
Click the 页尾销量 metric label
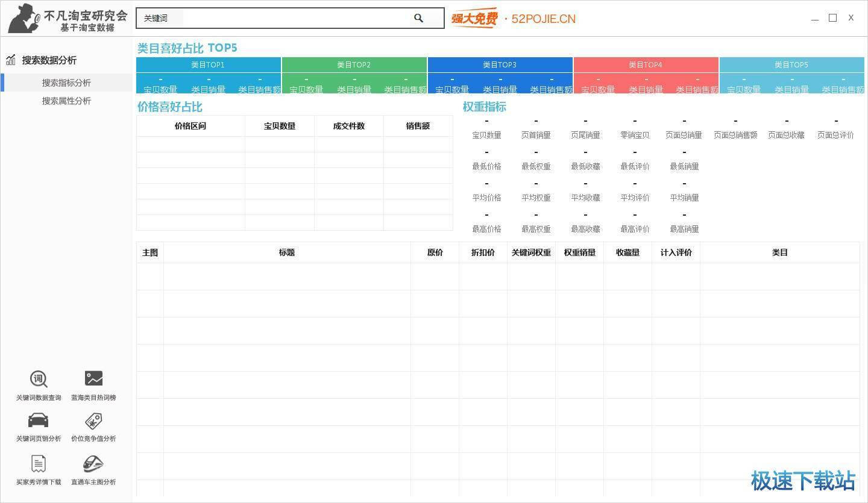585,135
